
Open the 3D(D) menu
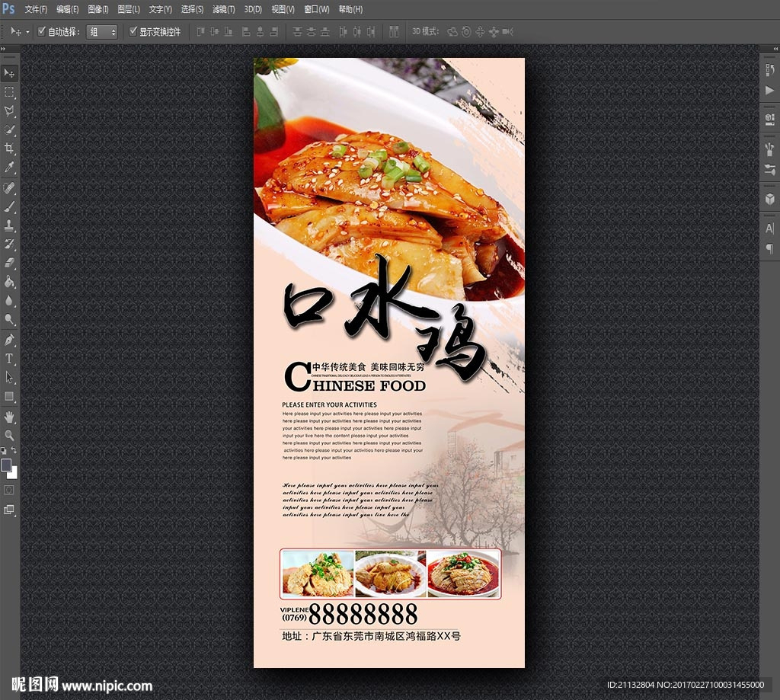point(253,9)
